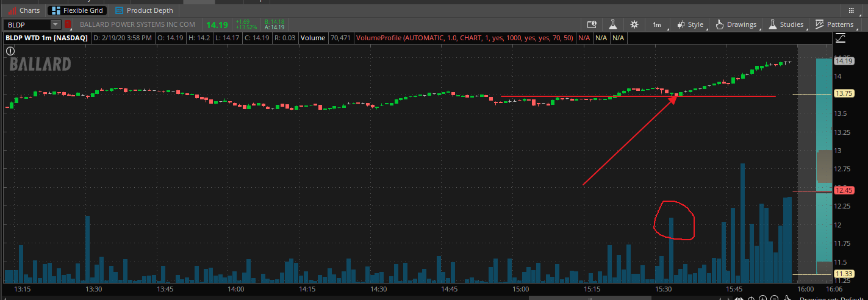Click the 14.19 price bubble on axis
868x300 pixels.
(844, 60)
